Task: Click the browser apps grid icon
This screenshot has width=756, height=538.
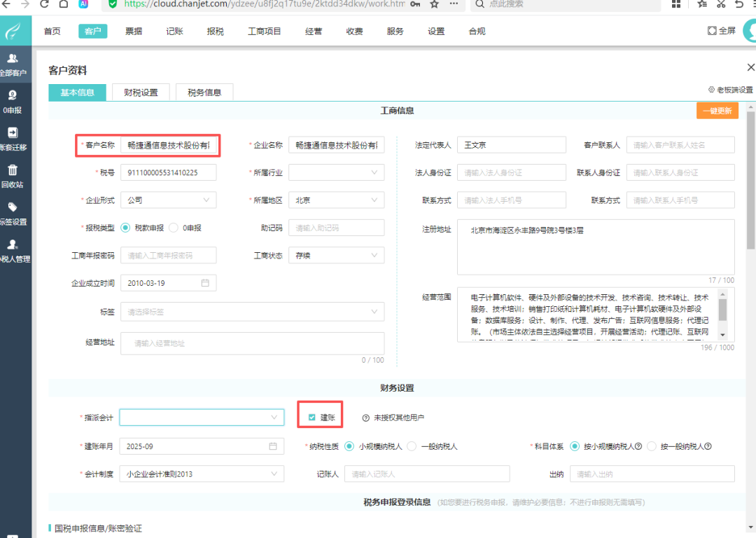Action: [676, 4]
